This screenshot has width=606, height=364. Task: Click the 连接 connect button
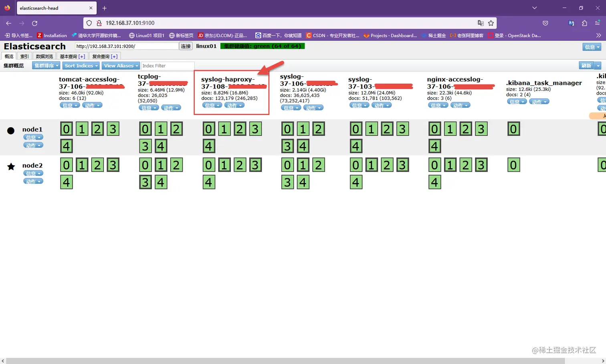click(x=186, y=46)
